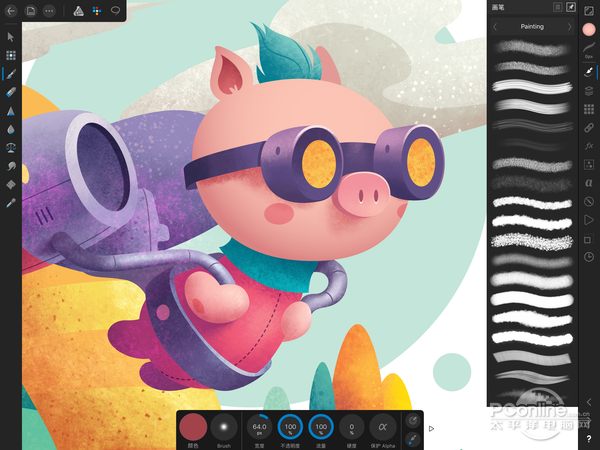The image size is (600, 450).
Task: Select the pixel grid tool
Action: [11, 55]
